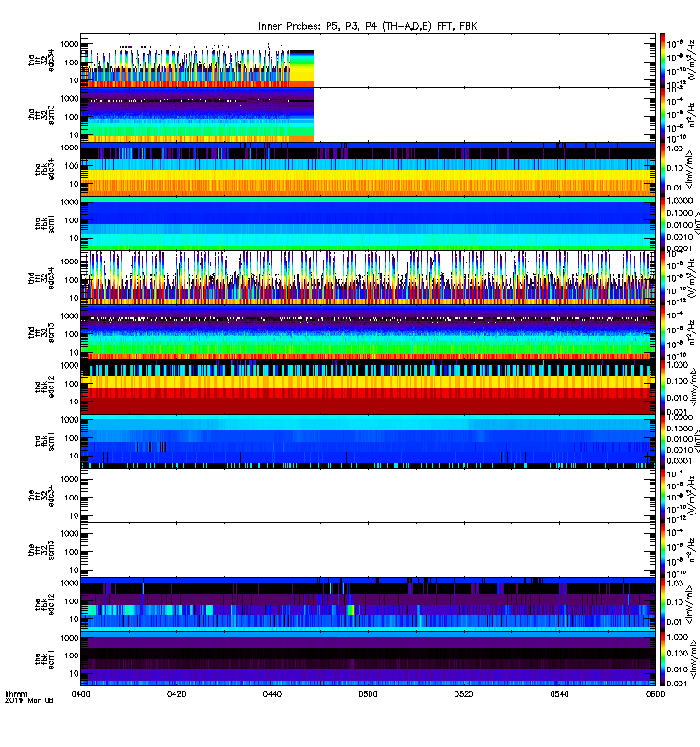Click the 0440 time axis label
The width and height of the screenshot is (700, 747).
[x=272, y=694]
